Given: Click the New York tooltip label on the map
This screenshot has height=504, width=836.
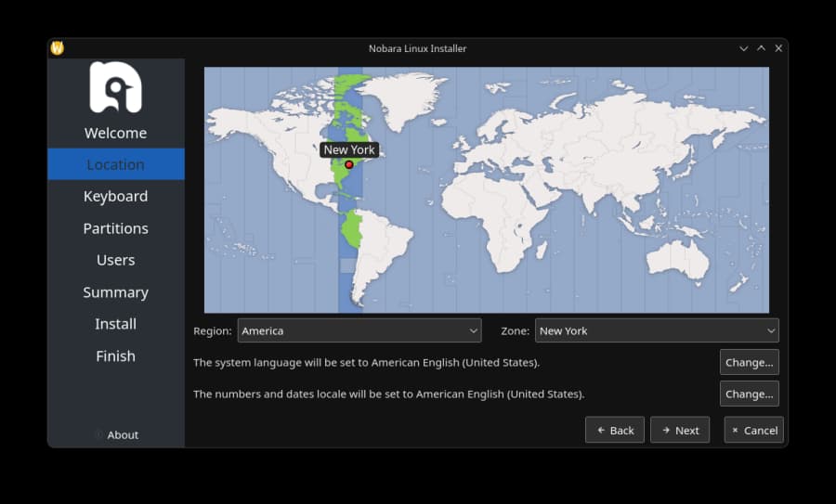Looking at the screenshot, I should click(x=349, y=149).
